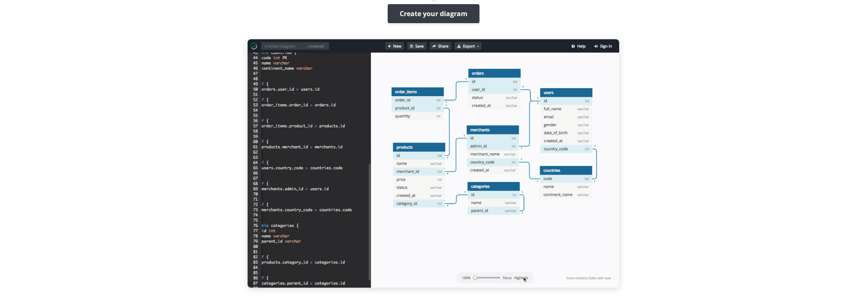The width and height of the screenshot is (868, 298).
Task: Select the country_code row in users table
Action: pos(566,149)
